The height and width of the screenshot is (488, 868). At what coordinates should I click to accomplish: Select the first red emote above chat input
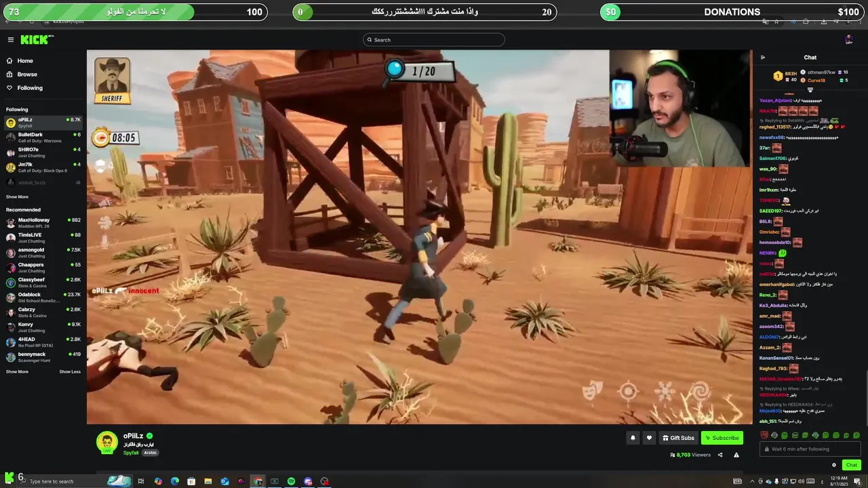[x=764, y=435]
